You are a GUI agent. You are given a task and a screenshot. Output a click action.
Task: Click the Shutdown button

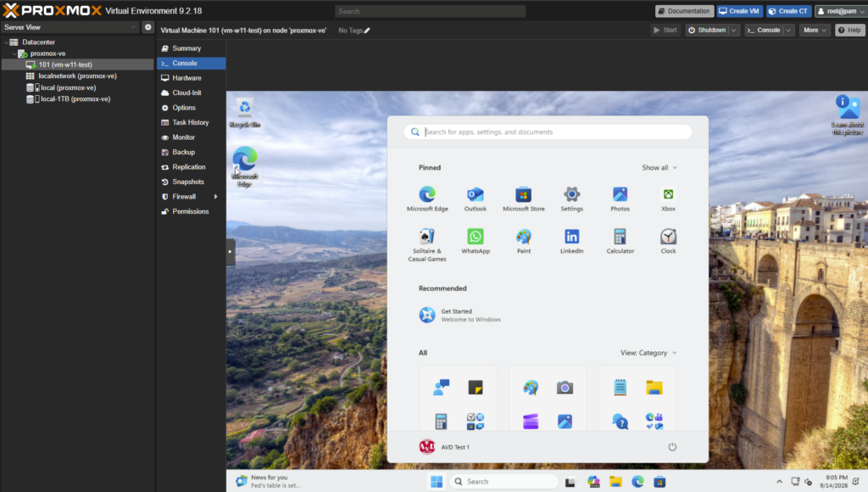point(707,31)
